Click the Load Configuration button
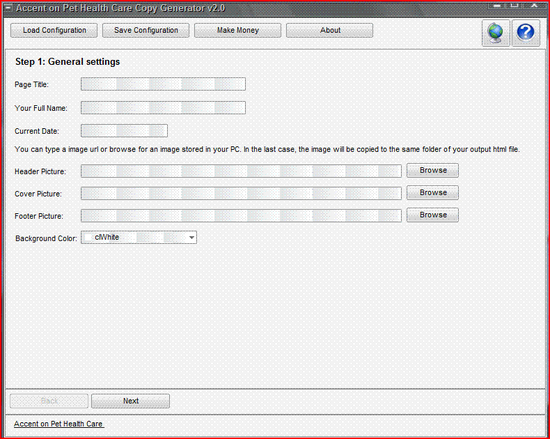 coord(54,31)
